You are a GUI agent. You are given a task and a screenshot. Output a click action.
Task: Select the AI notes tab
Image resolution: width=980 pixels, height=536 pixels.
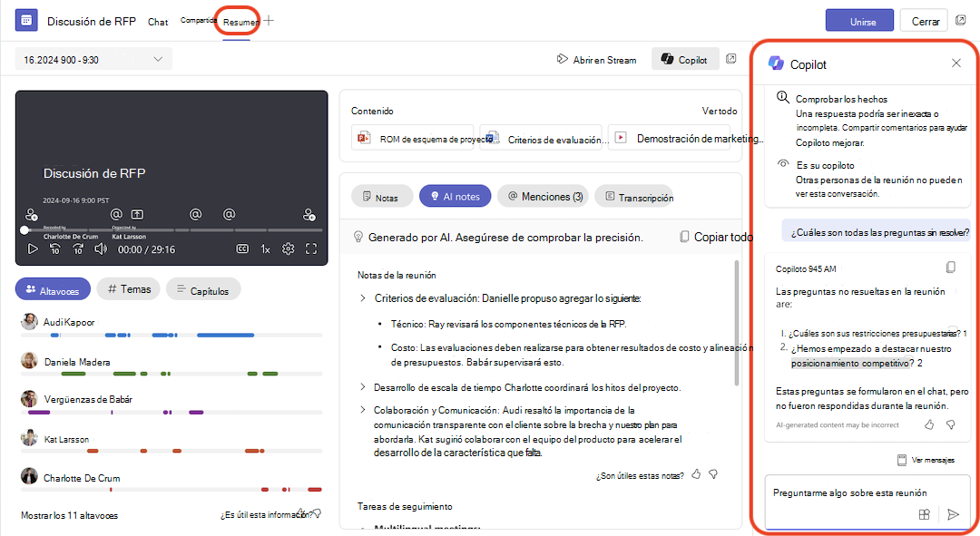[x=455, y=196]
